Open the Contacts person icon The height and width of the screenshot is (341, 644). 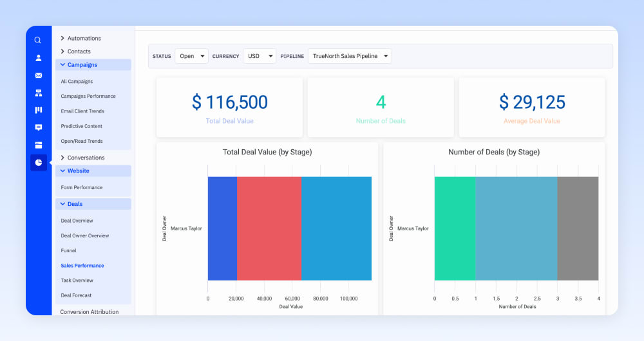[x=38, y=58]
